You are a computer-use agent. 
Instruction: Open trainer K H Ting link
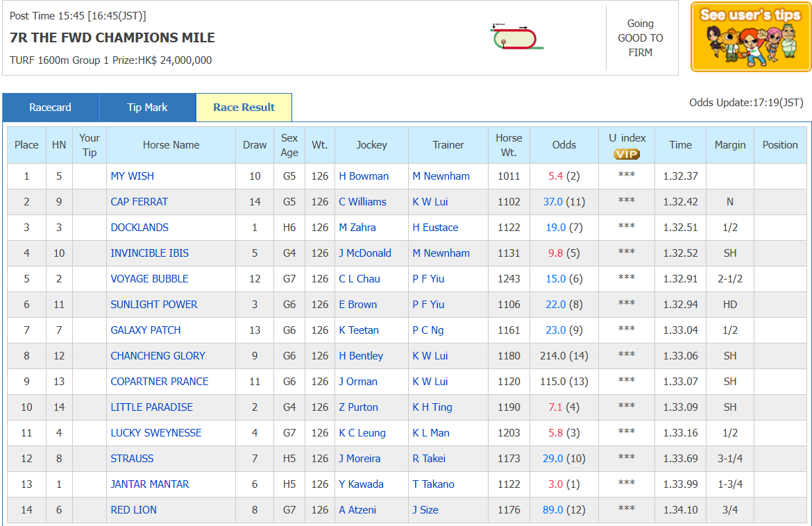(432, 407)
